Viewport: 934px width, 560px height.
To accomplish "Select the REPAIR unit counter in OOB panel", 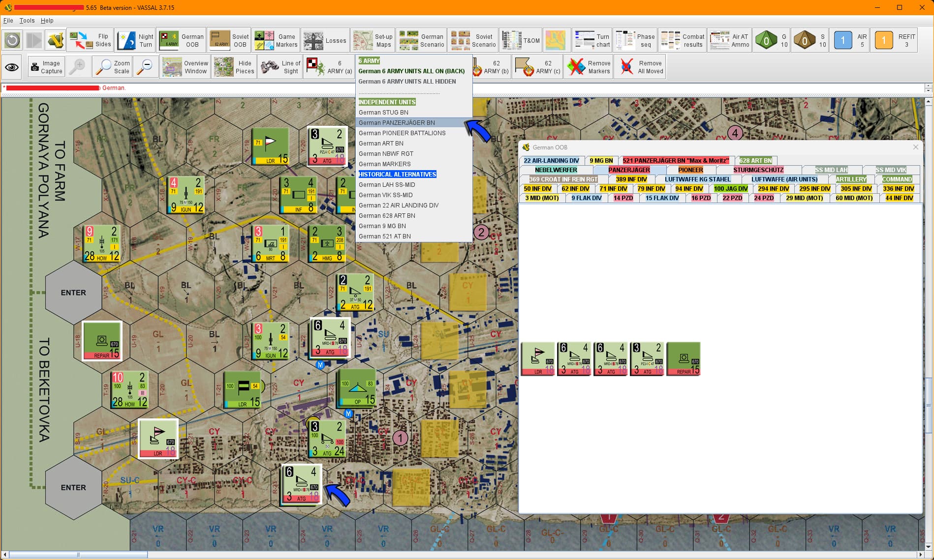I will tap(683, 359).
